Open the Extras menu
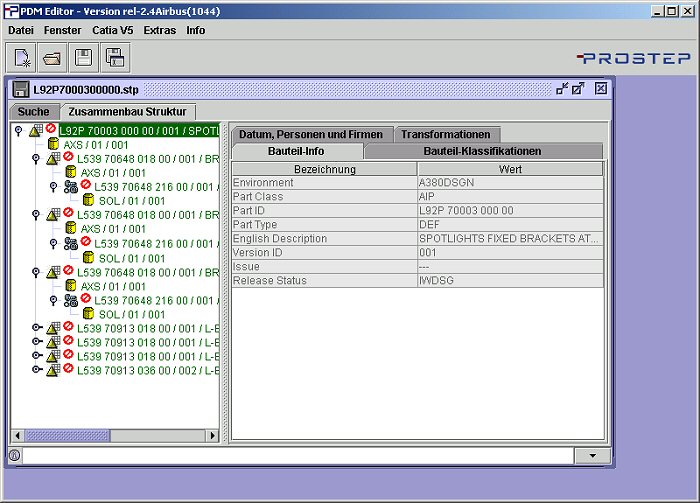 [160, 30]
